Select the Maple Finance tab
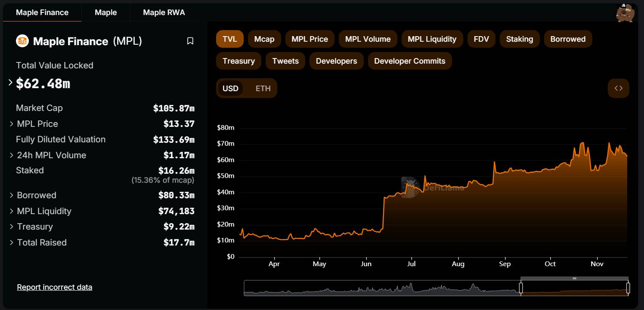The width and height of the screenshot is (644, 310). click(42, 12)
